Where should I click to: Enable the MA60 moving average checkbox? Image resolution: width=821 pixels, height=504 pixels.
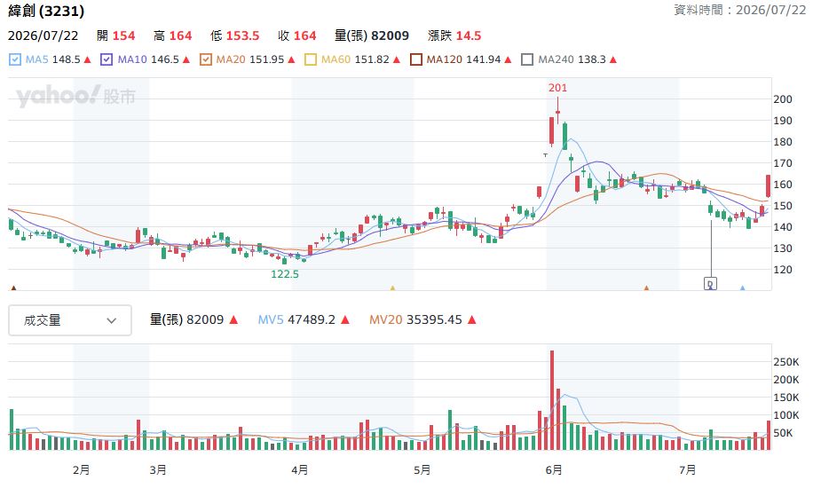[311, 59]
